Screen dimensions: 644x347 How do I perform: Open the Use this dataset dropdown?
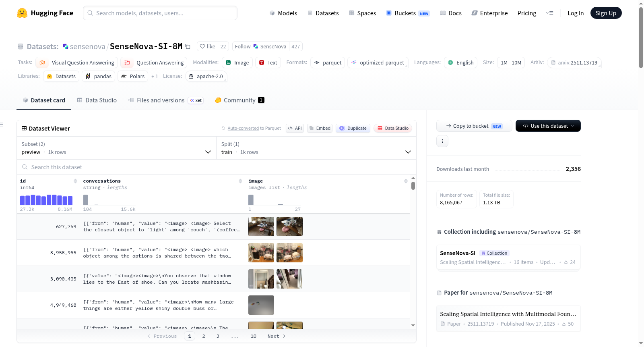pyautogui.click(x=548, y=126)
